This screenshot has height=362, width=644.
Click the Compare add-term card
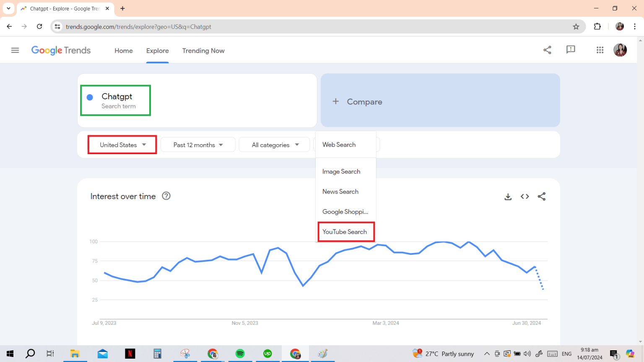click(440, 101)
